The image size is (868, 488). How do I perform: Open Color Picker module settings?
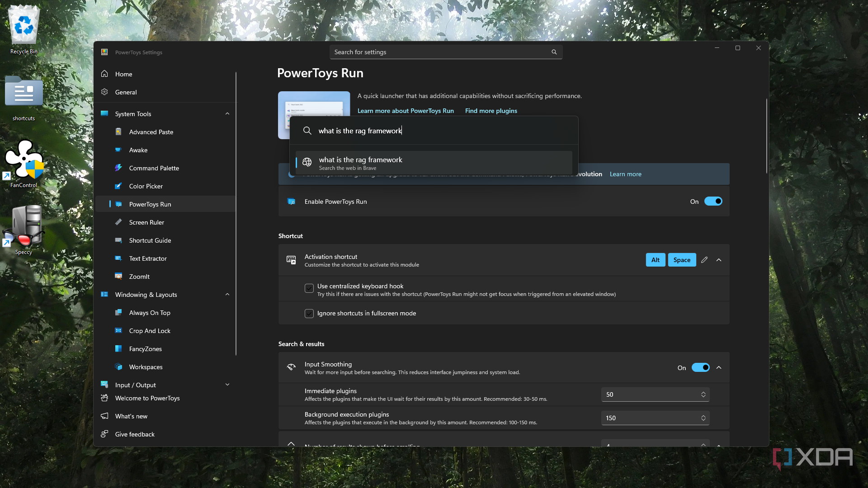165,186
